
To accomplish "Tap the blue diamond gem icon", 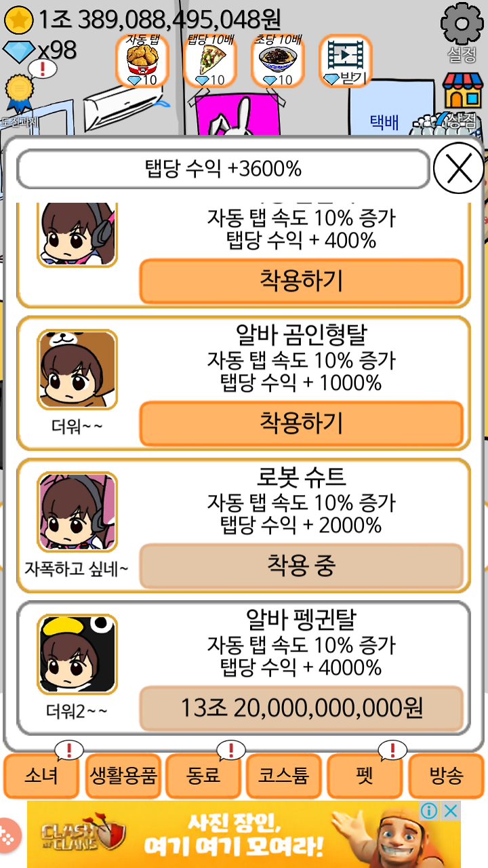I will pyautogui.click(x=18, y=51).
